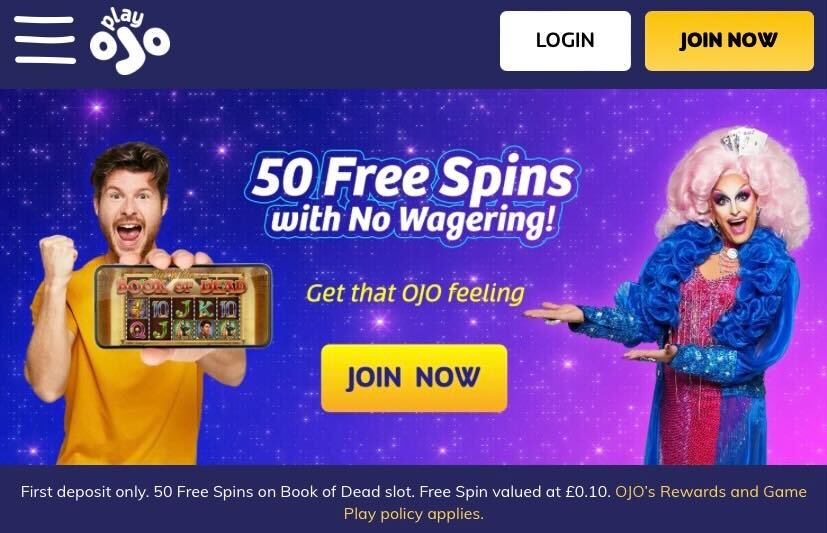827x533 pixels.
Task: Click the LOGIN button
Action: 565,41
